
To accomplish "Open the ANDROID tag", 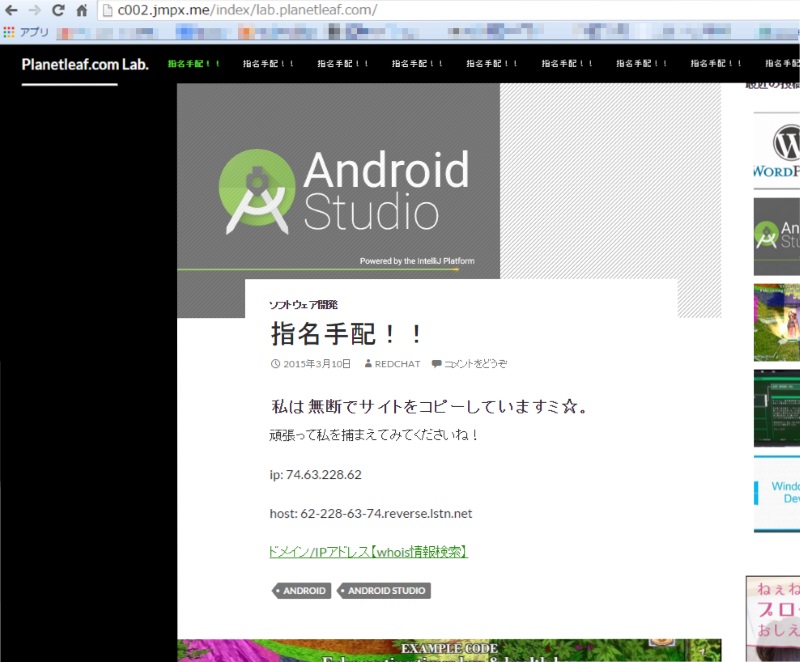I will (302, 591).
